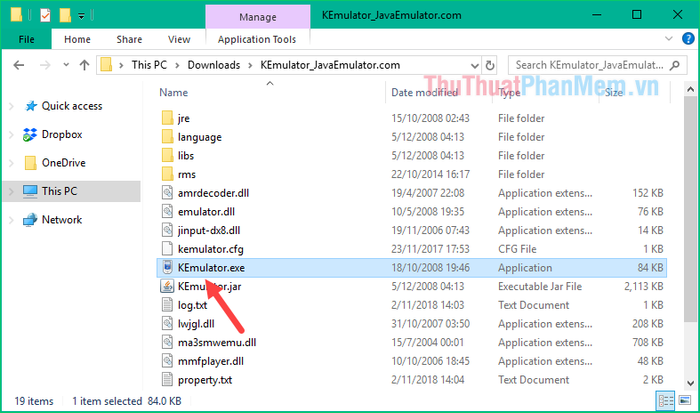
Task: Click the jinput-dx8.dll file icon
Action: coord(167,230)
